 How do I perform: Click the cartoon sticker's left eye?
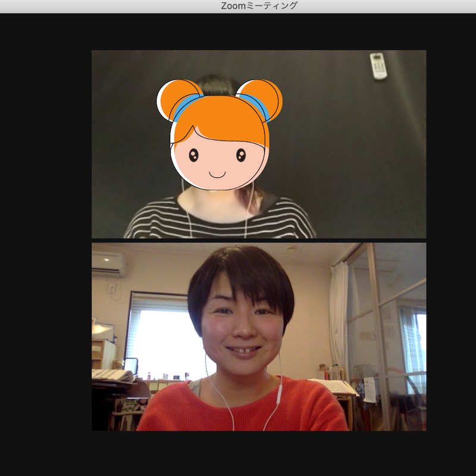click(x=194, y=155)
